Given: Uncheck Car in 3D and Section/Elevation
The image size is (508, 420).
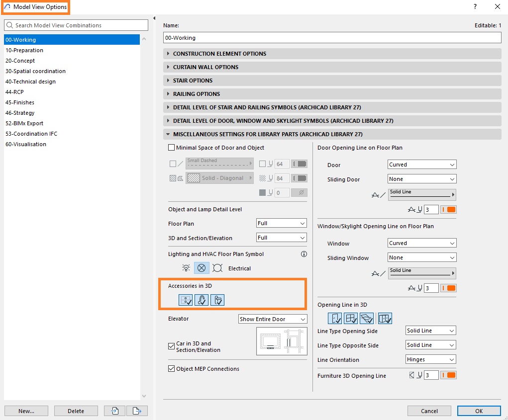Looking at the screenshot, I should click(171, 346).
